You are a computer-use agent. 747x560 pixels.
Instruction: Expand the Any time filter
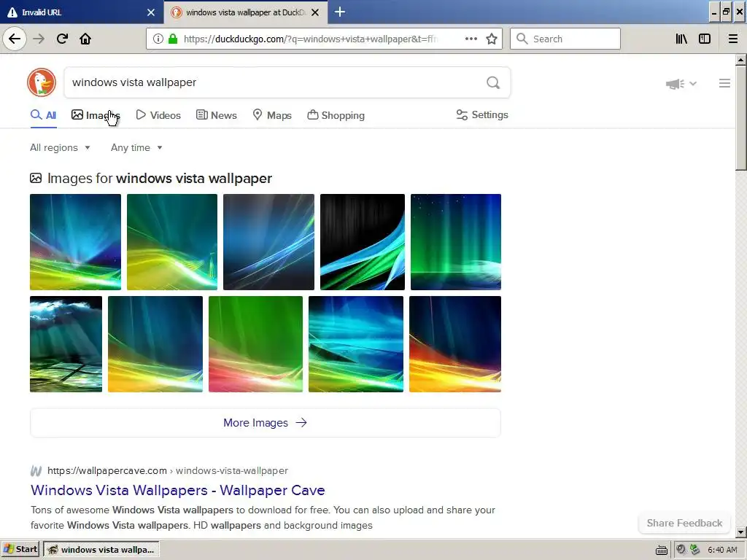[136, 147]
